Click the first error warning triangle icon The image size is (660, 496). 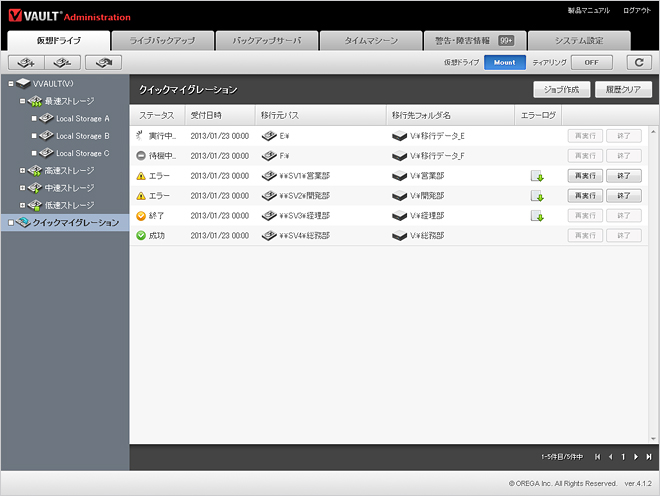[141, 176]
